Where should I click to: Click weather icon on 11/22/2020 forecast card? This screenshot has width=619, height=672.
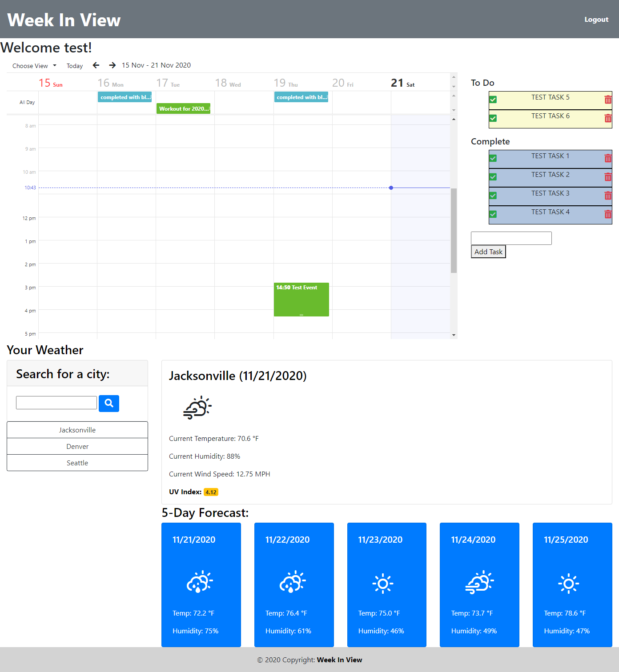tap(293, 582)
